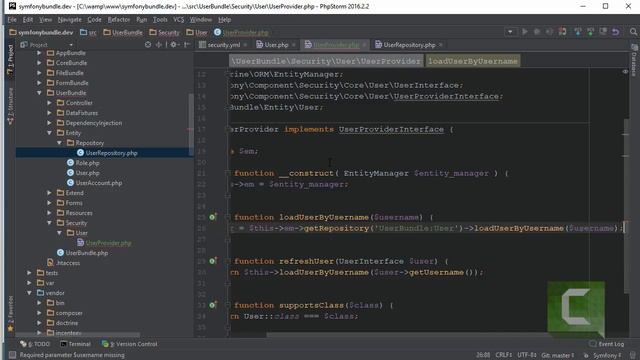Image resolution: width=640 pixels, height=360 pixels.
Task: Open the VCS menu
Action: pyautogui.click(x=178, y=20)
